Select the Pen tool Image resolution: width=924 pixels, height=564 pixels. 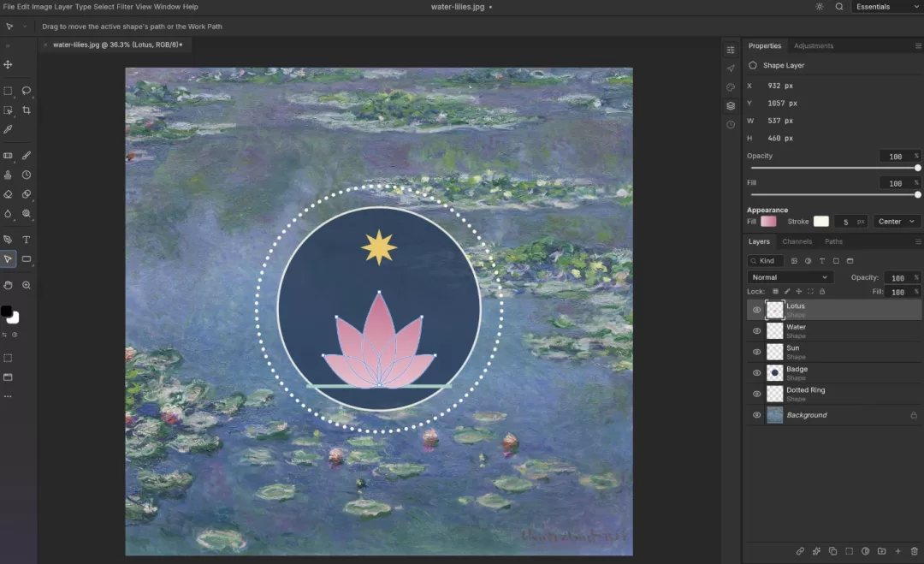[8, 240]
